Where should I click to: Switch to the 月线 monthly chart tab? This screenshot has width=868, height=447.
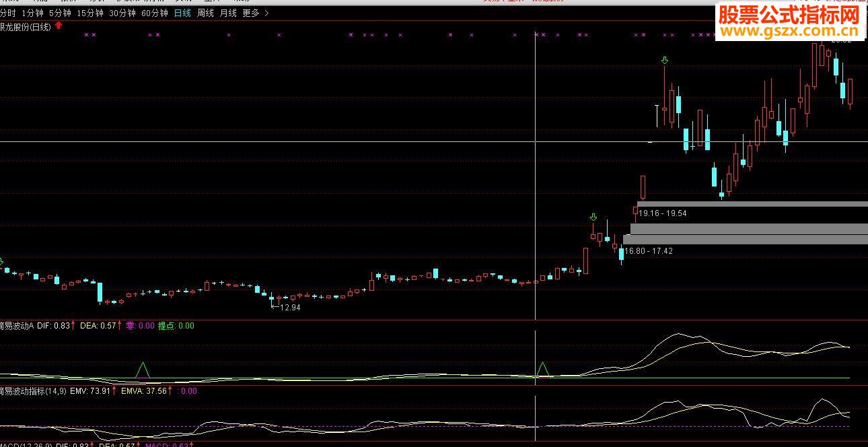pos(228,13)
